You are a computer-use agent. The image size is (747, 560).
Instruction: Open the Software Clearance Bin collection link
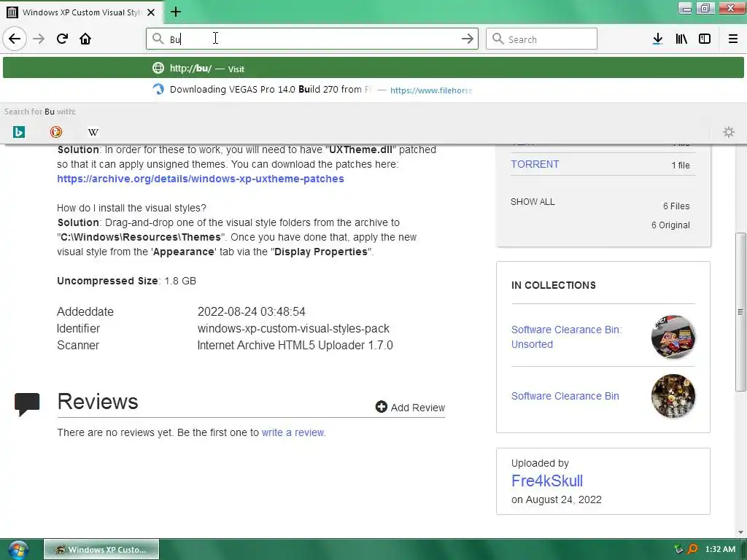pyautogui.click(x=565, y=396)
